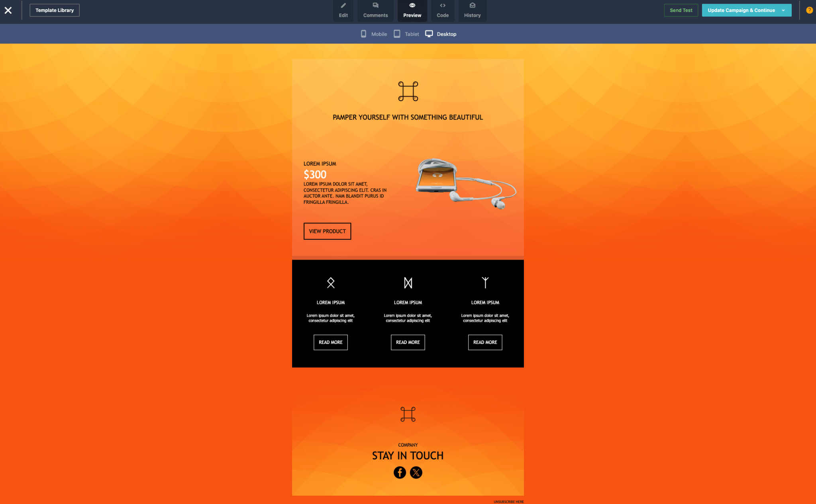Click the Edit tool icon in toolbar
The height and width of the screenshot is (504, 816).
click(343, 10)
